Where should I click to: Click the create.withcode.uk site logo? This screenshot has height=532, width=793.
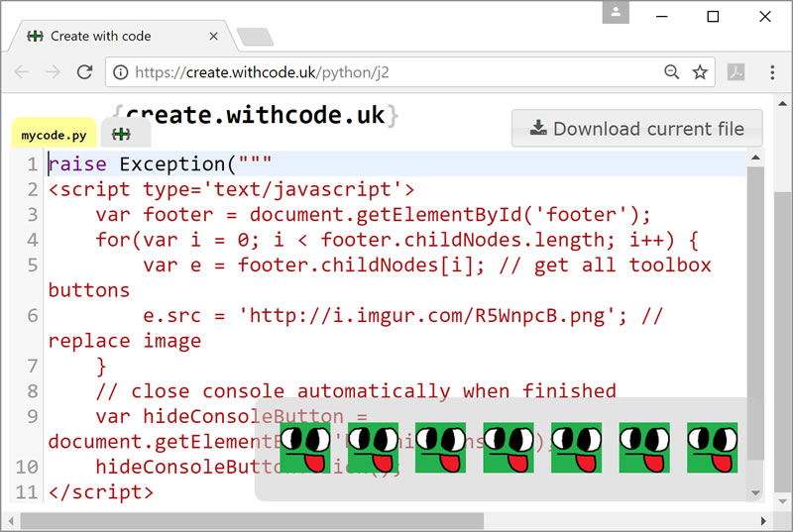point(256,115)
